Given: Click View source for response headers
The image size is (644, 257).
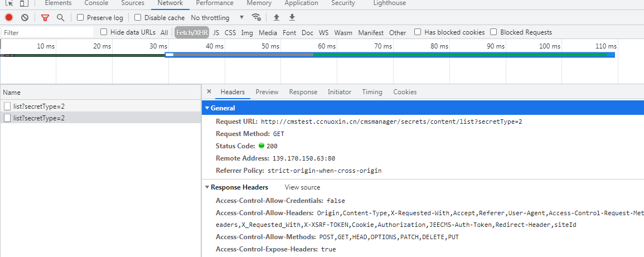Looking at the screenshot, I should click(x=302, y=187).
